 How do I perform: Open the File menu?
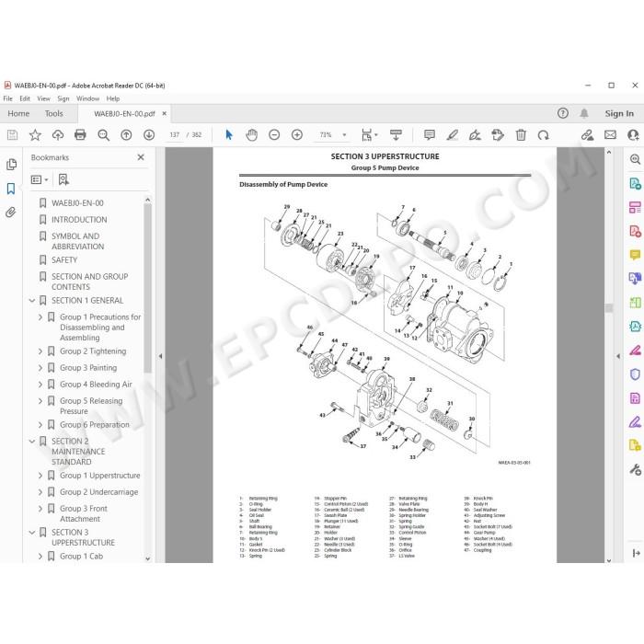(7, 98)
